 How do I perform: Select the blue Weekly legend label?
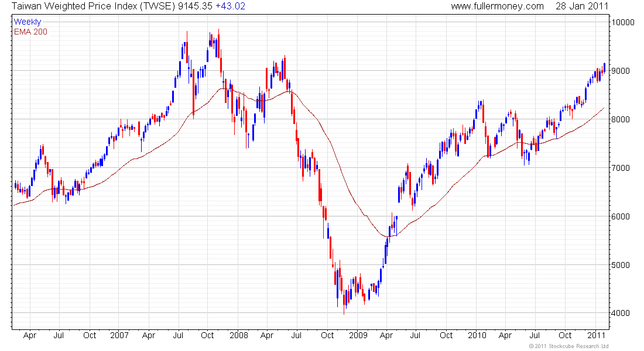pyautogui.click(x=28, y=22)
